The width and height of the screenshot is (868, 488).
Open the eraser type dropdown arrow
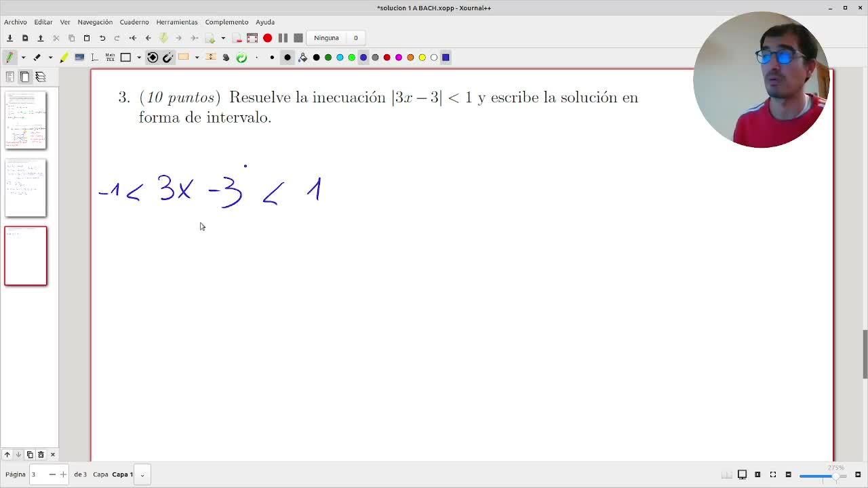50,58
